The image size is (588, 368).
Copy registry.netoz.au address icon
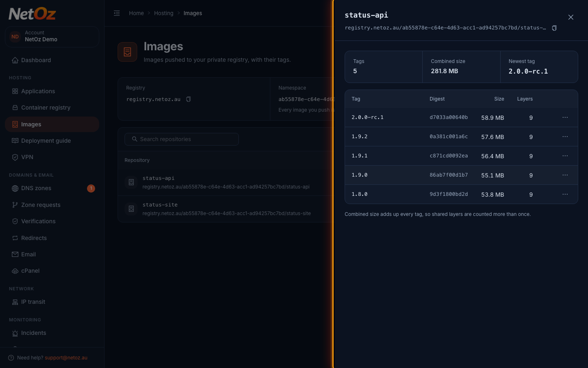tap(188, 99)
